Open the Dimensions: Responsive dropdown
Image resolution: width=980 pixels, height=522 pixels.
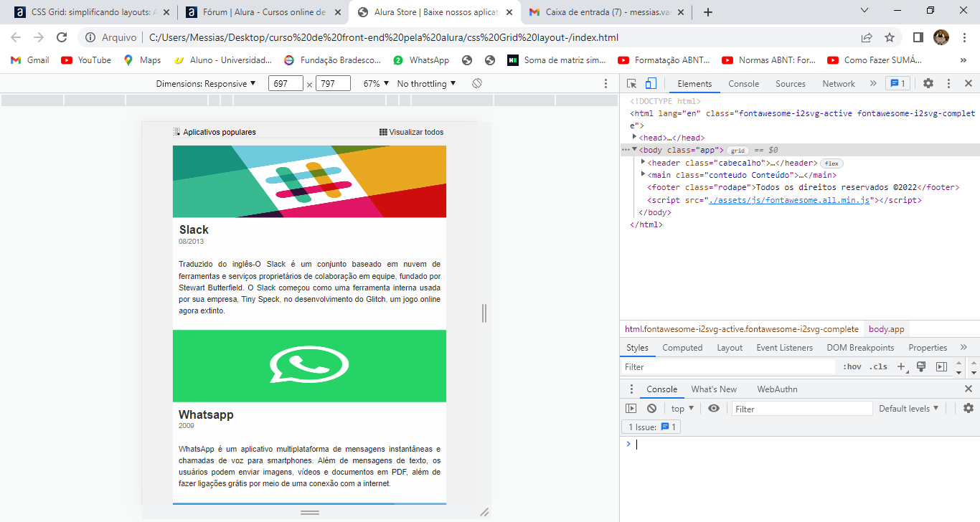click(x=206, y=84)
